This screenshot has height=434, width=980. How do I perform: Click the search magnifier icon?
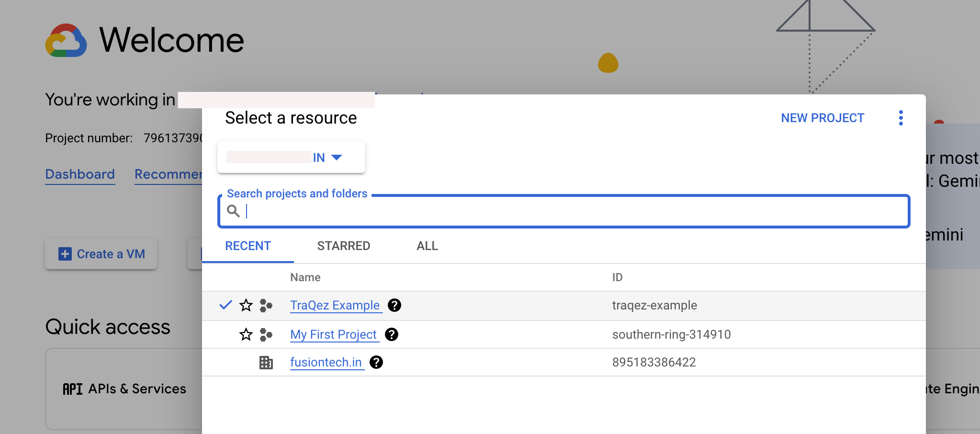tap(233, 211)
